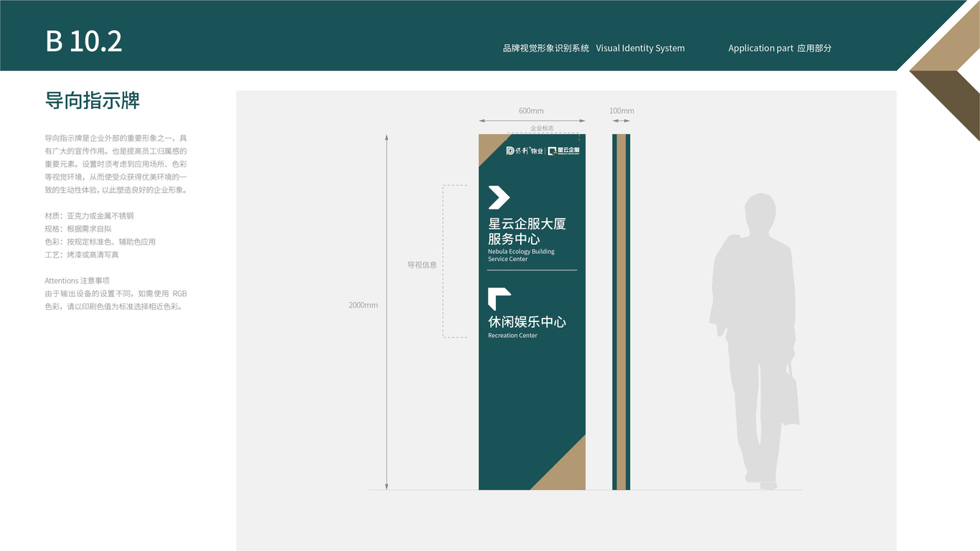Click '休闲娱乐中心' on the sign
Viewport: 980px width, 551px height.
point(527,322)
